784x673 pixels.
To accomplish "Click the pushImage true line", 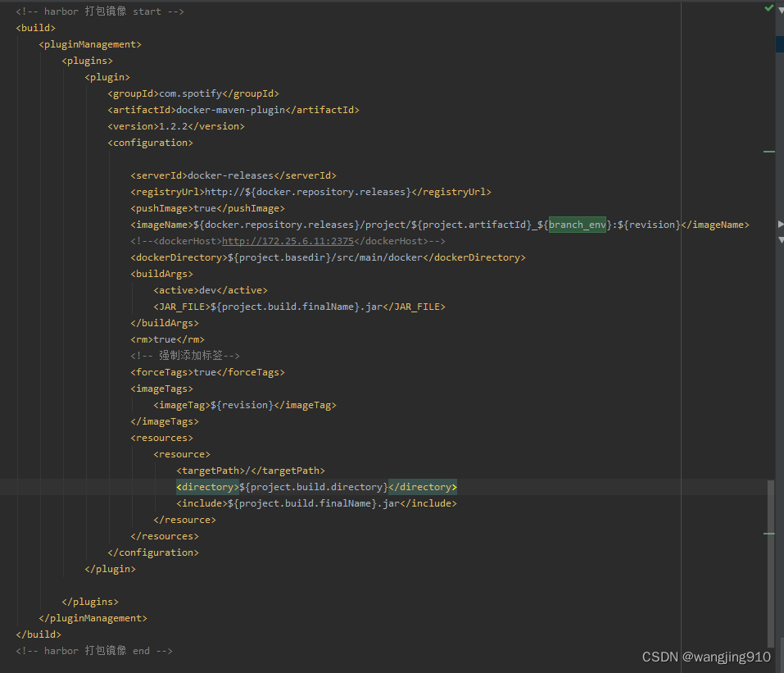I will (x=207, y=209).
